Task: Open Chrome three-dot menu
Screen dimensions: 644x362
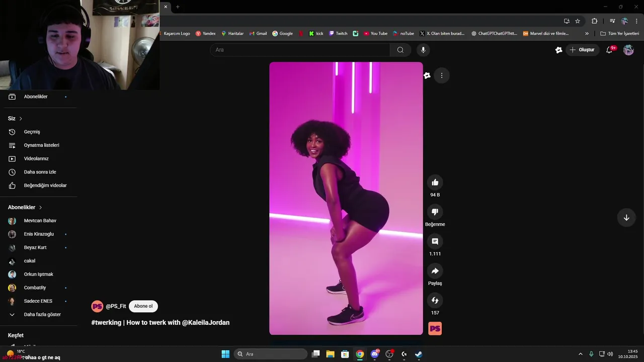Action: tap(636, 21)
